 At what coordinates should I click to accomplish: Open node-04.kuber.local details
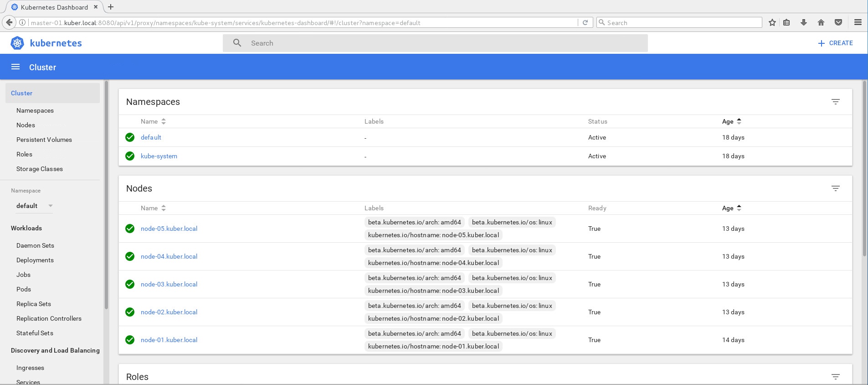click(x=169, y=256)
